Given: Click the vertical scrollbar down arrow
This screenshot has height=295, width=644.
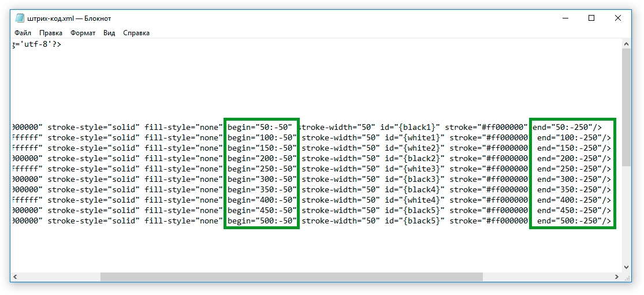Looking at the screenshot, I should coord(626,267).
